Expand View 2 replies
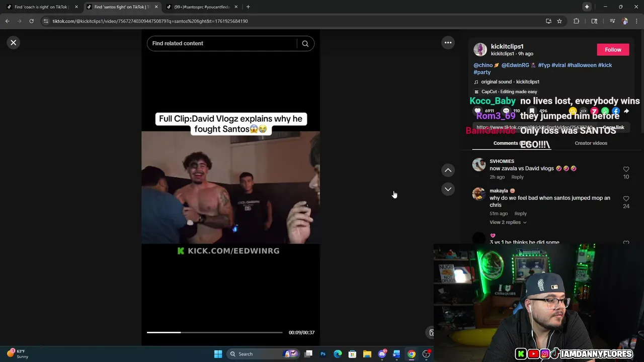 click(x=508, y=222)
